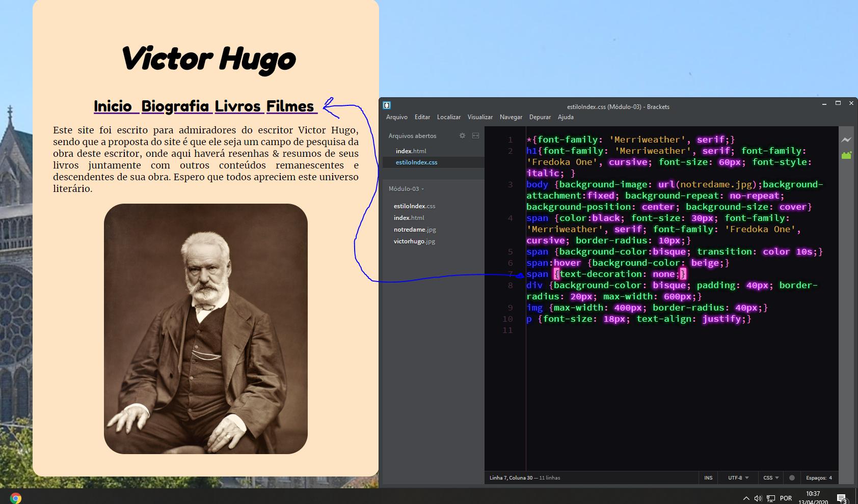Click the 'notredame.jpg' url in the code
This screenshot has height=504, width=858.
pos(716,185)
